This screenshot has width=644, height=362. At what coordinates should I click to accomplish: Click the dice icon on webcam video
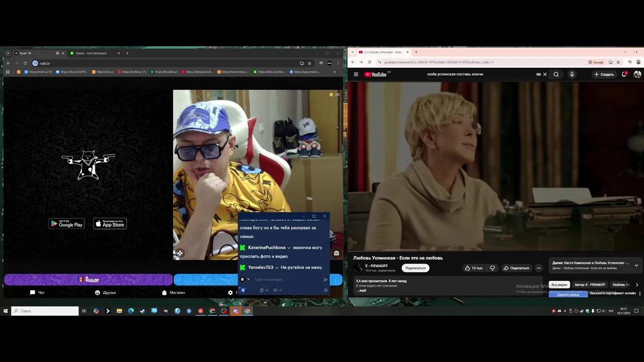[180, 253]
